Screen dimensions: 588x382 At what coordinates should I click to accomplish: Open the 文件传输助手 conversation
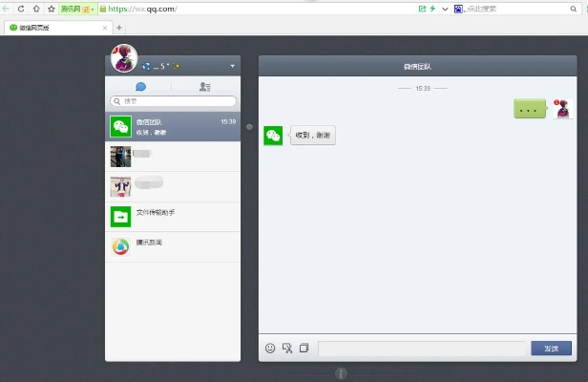coord(173,217)
